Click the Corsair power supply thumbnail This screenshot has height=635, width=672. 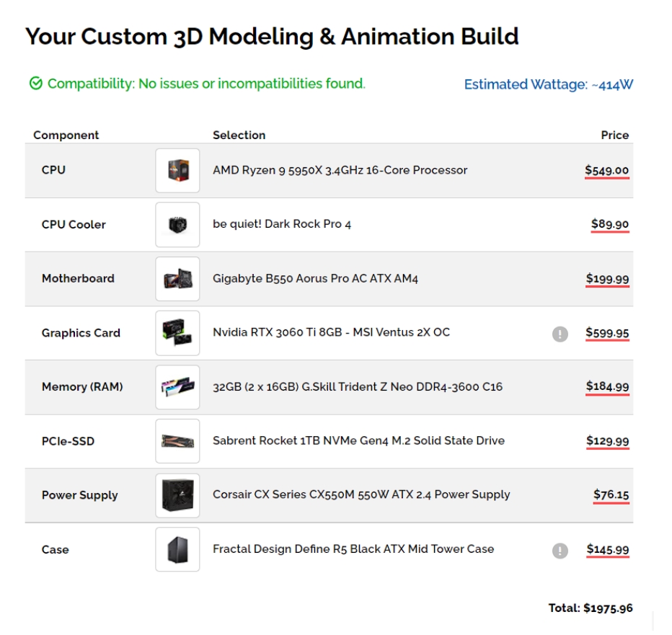click(177, 496)
